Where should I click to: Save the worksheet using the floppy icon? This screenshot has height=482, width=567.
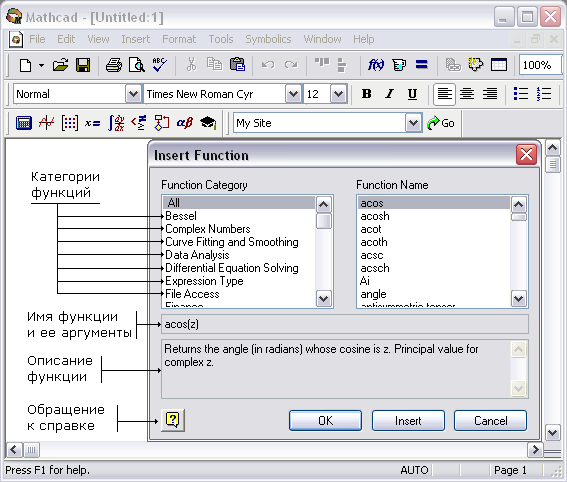tap(83, 65)
